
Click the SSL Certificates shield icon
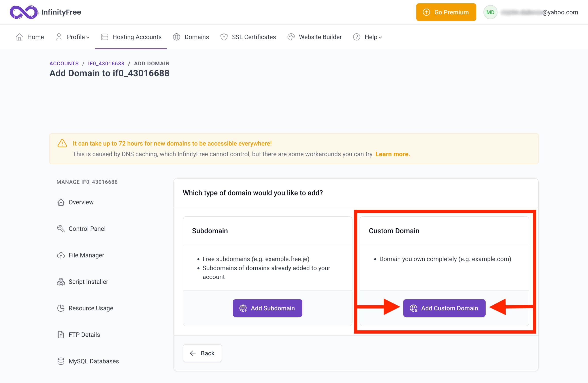[x=224, y=37]
